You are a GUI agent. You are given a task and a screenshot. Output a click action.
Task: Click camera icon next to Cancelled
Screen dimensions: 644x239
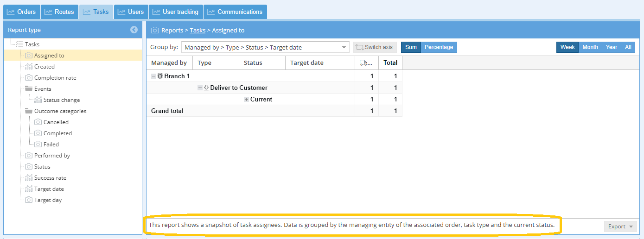click(38, 122)
